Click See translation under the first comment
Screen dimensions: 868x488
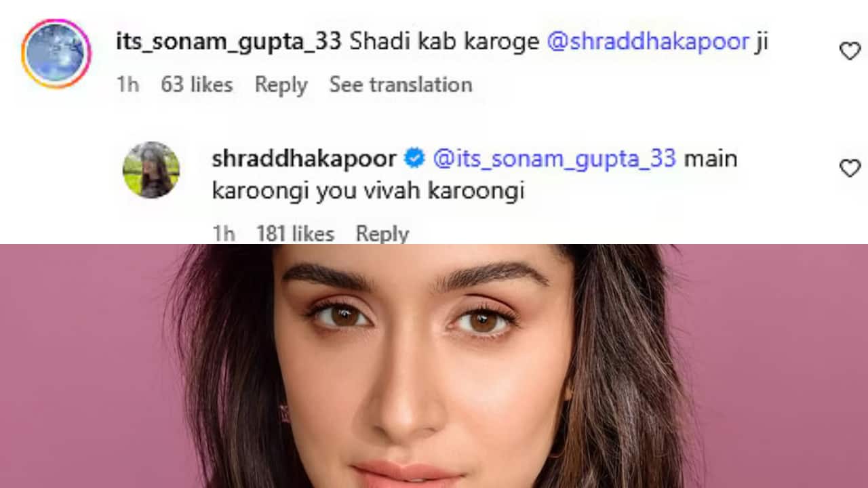[x=401, y=85]
